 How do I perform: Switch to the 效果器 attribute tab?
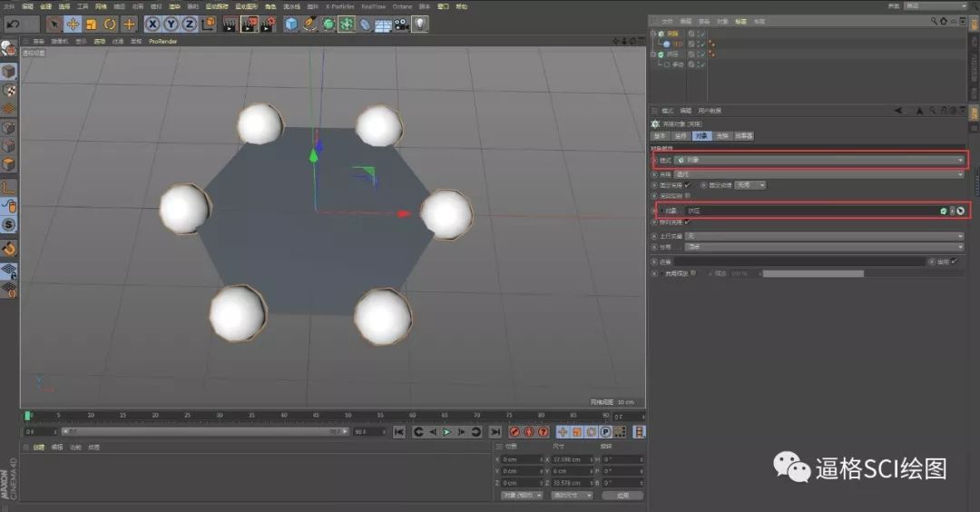744,135
